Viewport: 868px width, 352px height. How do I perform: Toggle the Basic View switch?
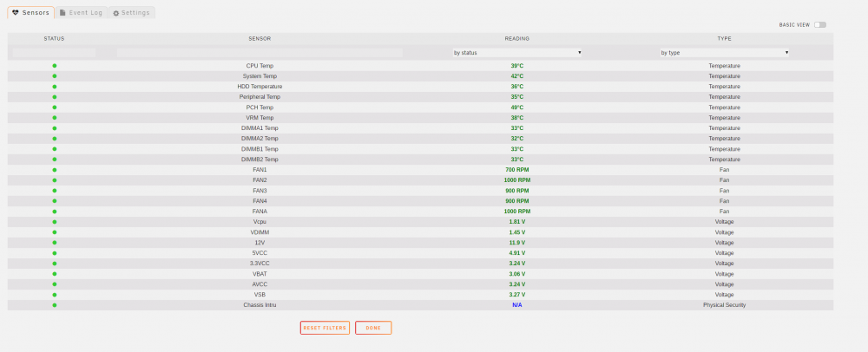tap(820, 25)
